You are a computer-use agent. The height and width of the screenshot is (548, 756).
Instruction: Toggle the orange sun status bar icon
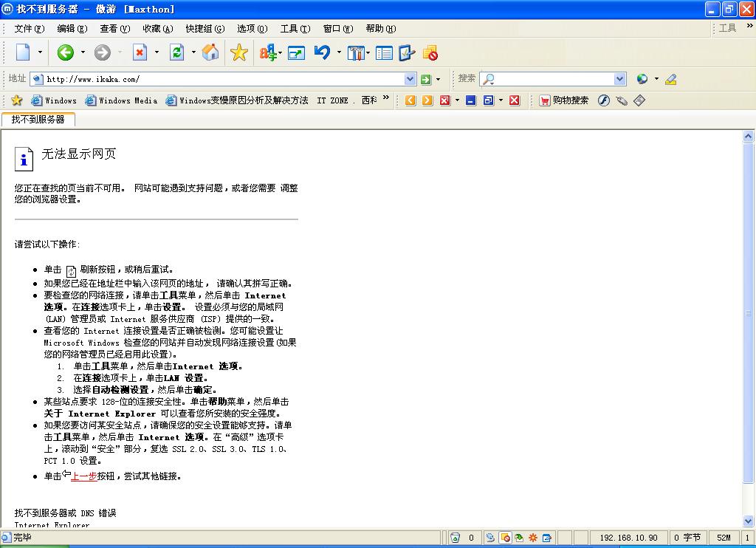pos(533,538)
